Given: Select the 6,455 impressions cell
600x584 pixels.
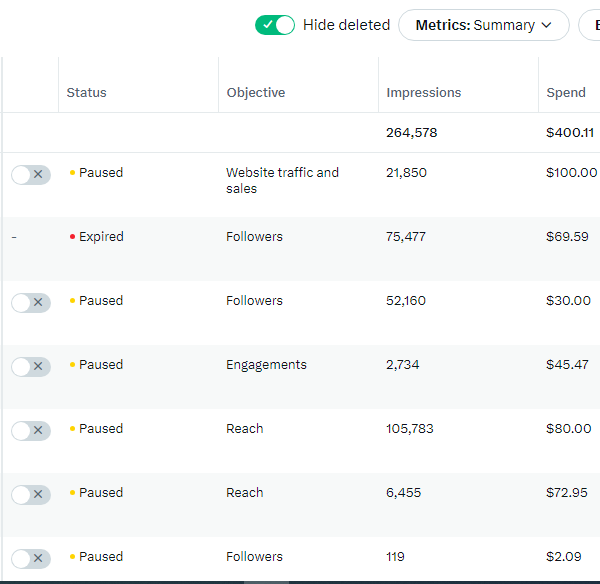Looking at the screenshot, I should click(x=403, y=493).
